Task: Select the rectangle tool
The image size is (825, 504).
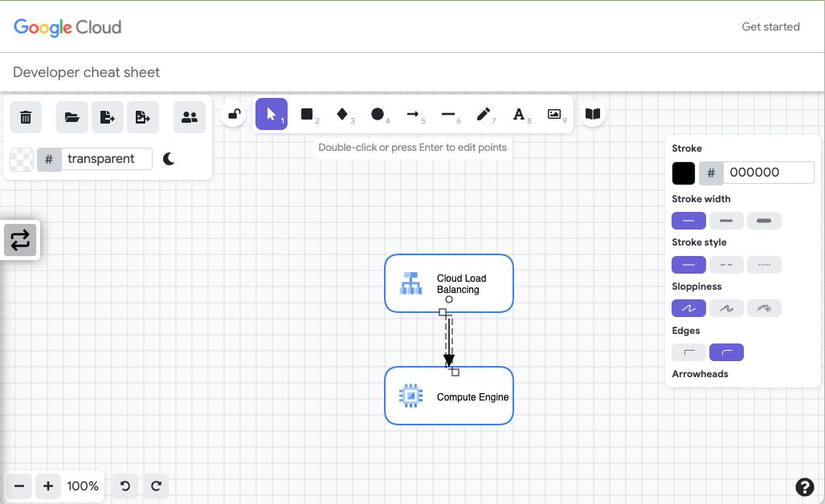Action: pos(307,114)
